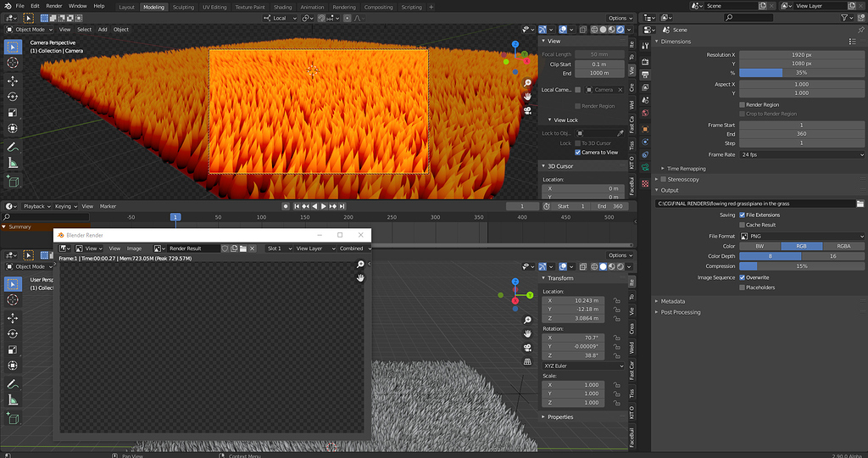Toggle perspective/orthographic grid icon in bottom viewport
Screen dimensions: 868x458
(527, 361)
